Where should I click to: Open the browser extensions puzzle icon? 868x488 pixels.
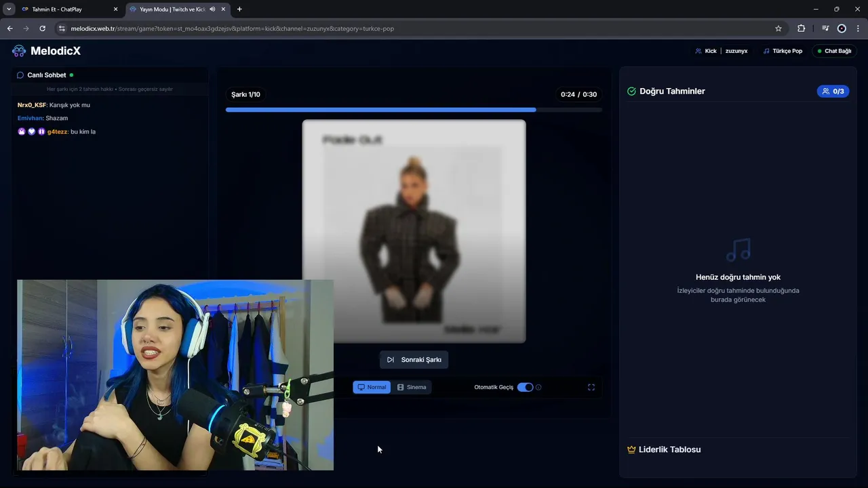pos(801,28)
